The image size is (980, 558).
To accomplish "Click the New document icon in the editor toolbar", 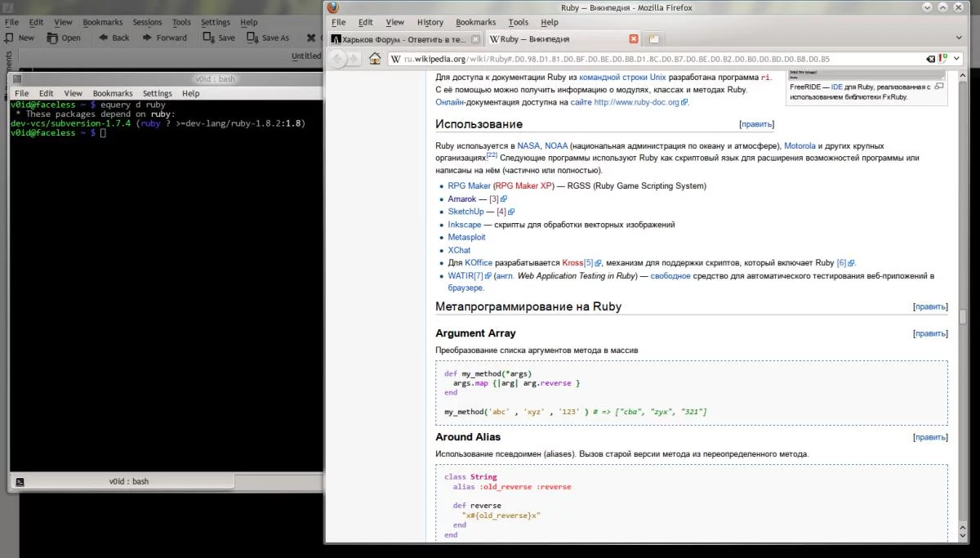I will point(7,38).
